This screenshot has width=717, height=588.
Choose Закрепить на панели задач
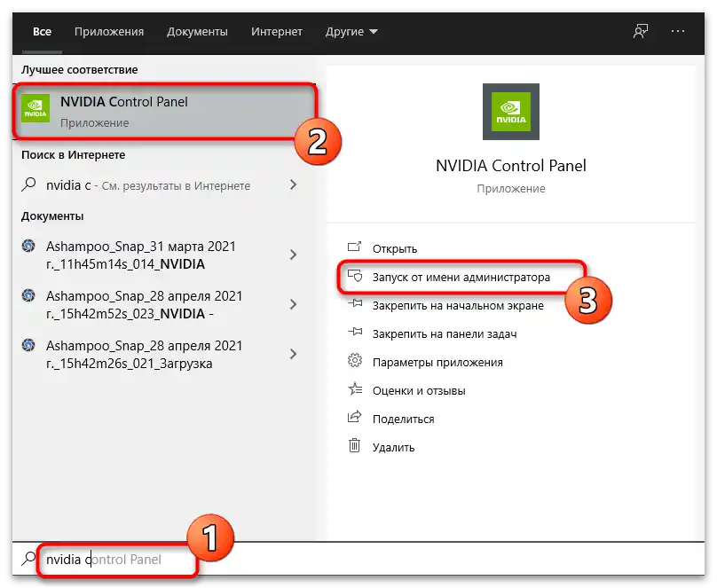[445, 334]
